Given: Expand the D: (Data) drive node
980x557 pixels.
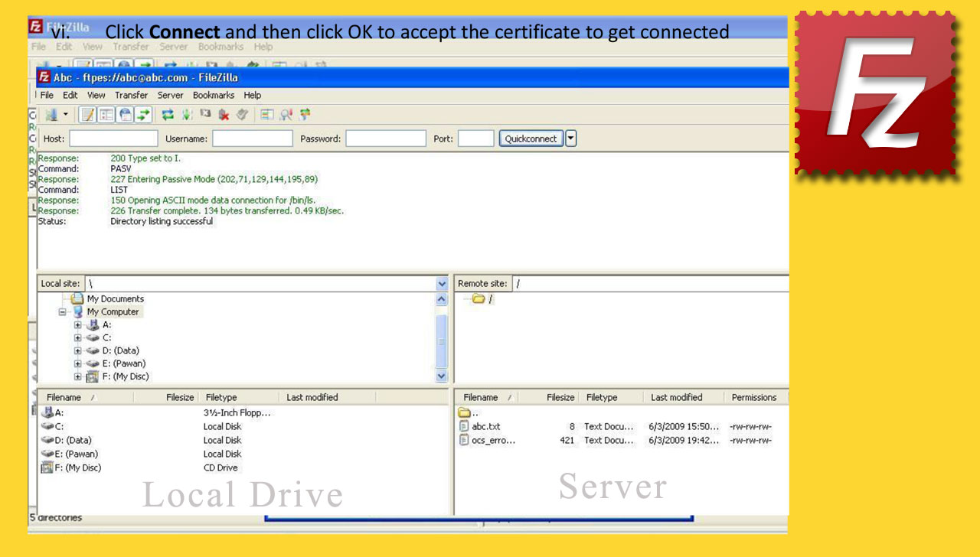Looking at the screenshot, I should pos(78,351).
